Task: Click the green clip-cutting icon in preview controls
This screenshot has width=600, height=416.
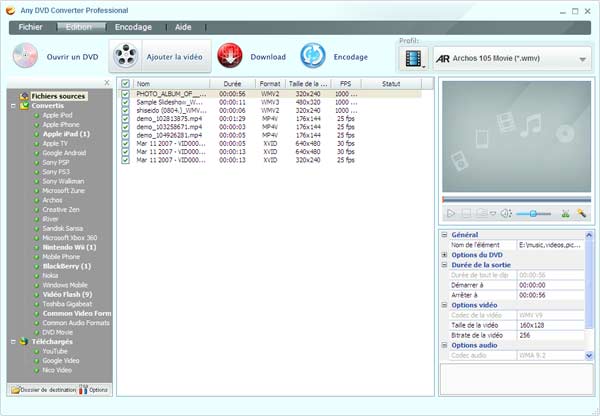Action: (566, 214)
